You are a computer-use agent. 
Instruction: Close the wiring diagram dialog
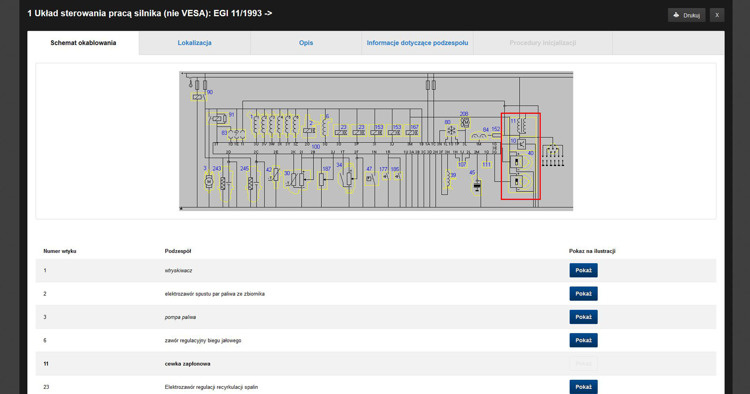tap(717, 15)
